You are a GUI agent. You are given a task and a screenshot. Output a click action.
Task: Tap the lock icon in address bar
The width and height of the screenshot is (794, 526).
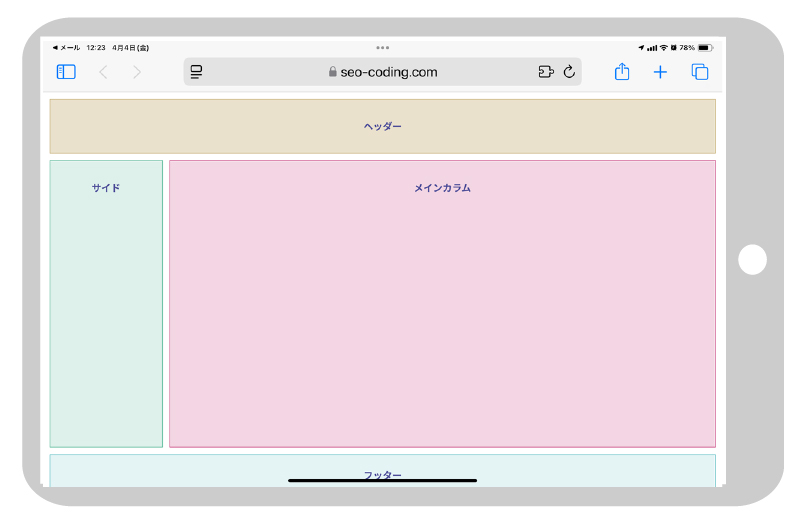pos(333,72)
